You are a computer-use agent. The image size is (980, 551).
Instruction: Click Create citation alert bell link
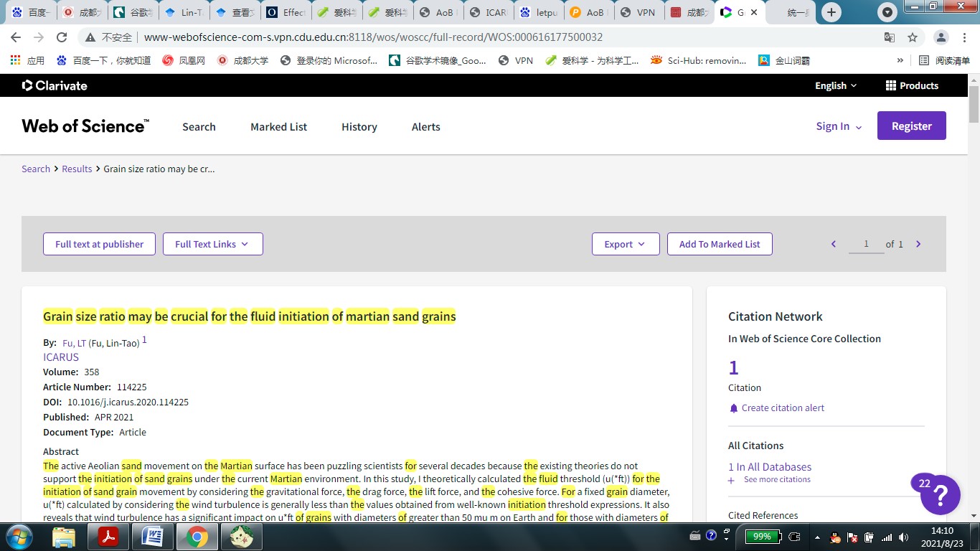[782, 408]
